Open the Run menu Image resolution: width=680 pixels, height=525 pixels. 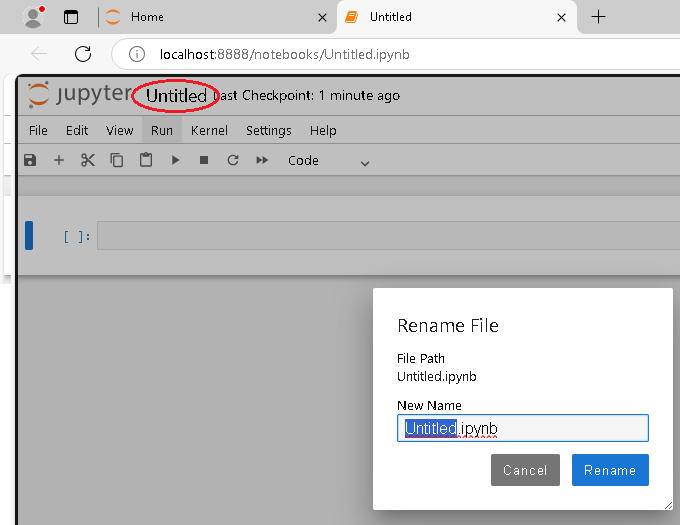[162, 130]
